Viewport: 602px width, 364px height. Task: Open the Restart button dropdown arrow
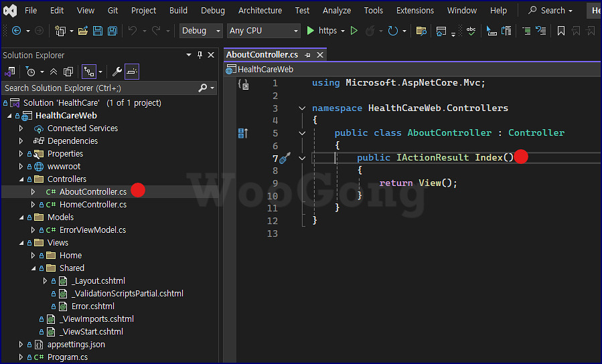tap(404, 31)
